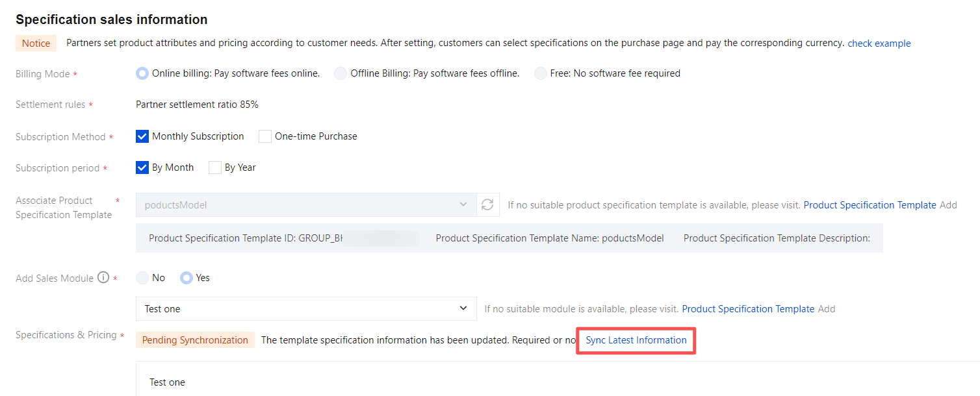Open Product Specification Template link near template dropdown

(870, 205)
